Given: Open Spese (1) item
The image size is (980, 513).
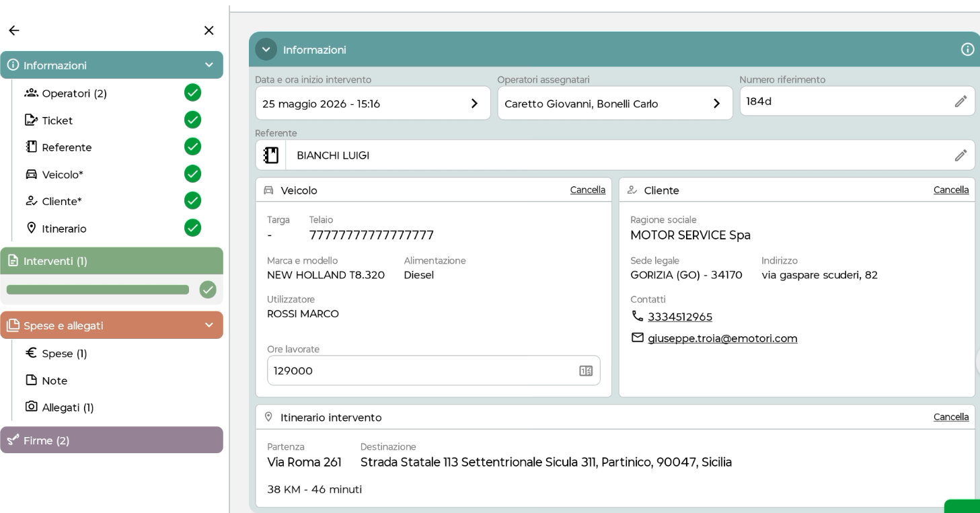Looking at the screenshot, I should (x=65, y=354).
